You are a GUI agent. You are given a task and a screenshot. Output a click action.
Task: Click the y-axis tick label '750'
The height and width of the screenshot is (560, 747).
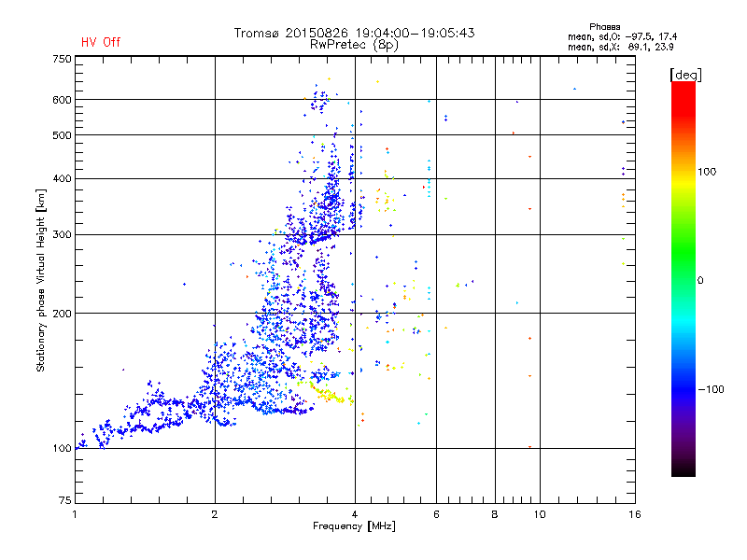(62, 59)
